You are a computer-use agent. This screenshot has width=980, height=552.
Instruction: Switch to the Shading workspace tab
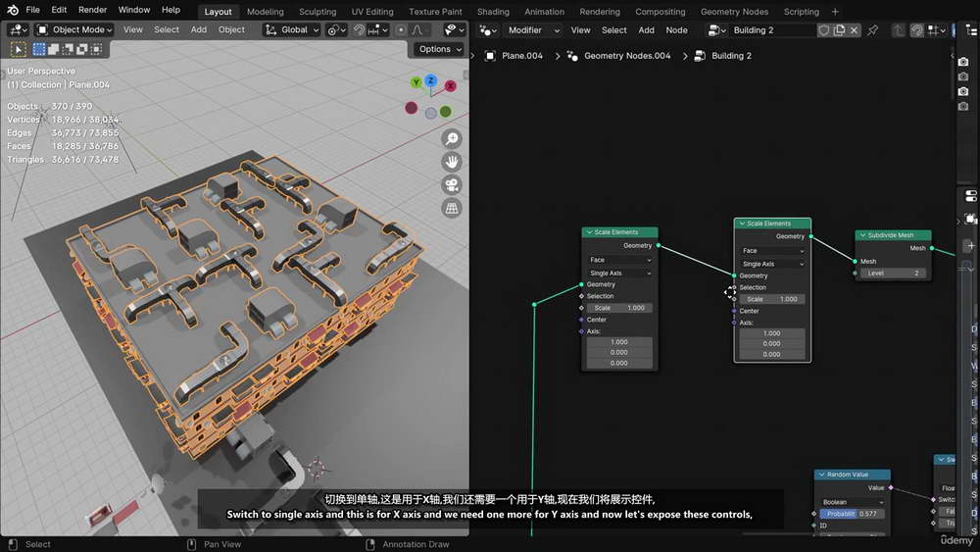tap(493, 11)
